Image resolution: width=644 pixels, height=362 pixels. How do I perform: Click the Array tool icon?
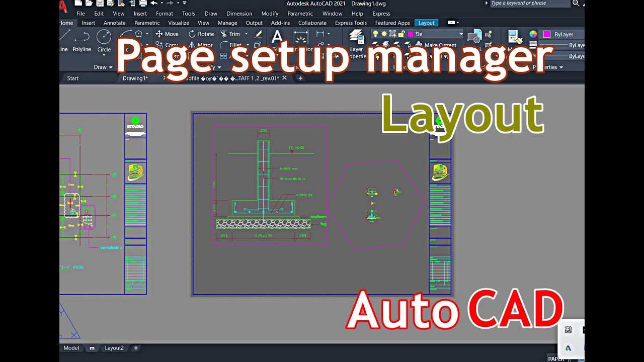pos(224,56)
